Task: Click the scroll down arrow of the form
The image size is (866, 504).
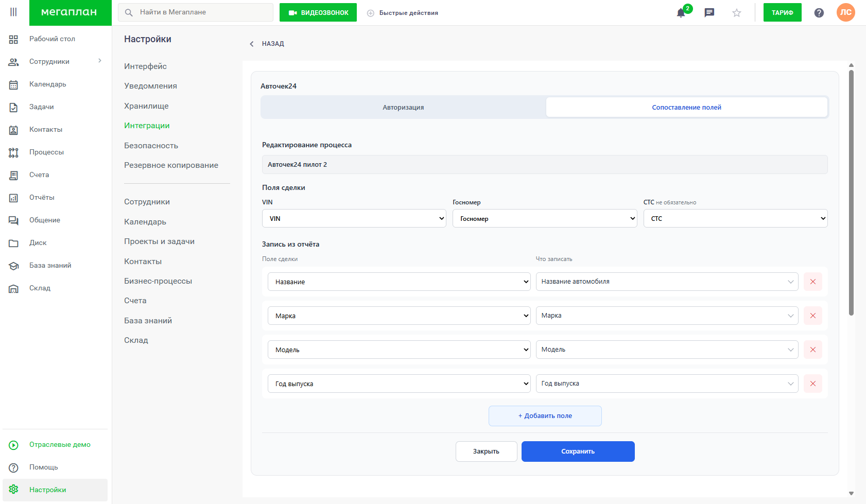Action: (851, 493)
